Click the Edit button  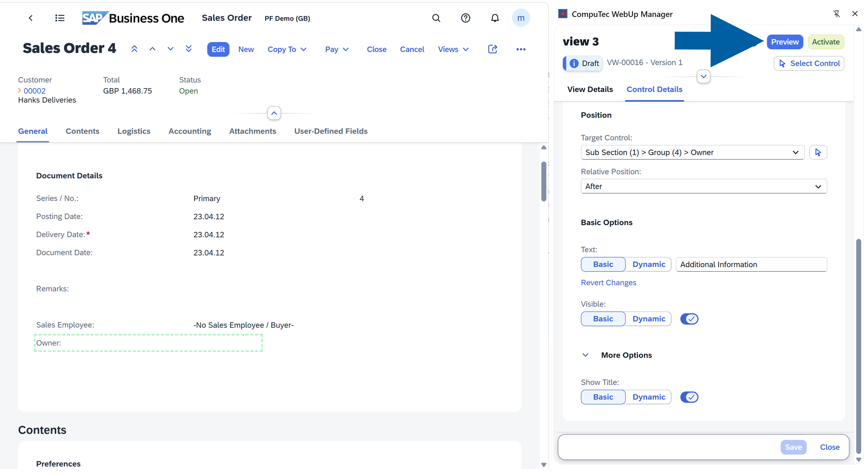(x=218, y=49)
